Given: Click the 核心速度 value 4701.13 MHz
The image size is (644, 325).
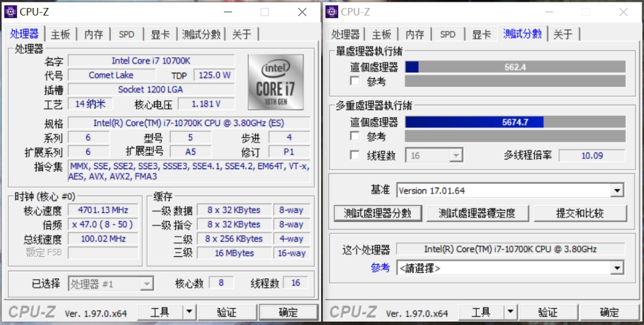Looking at the screenshot, I should [103, 210].
